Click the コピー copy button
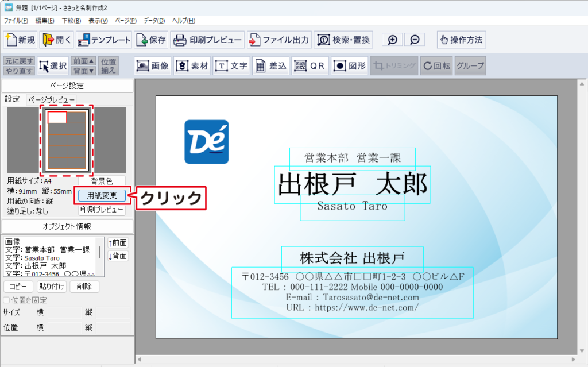This screenshot has height=367, width=588. [18, 287]
